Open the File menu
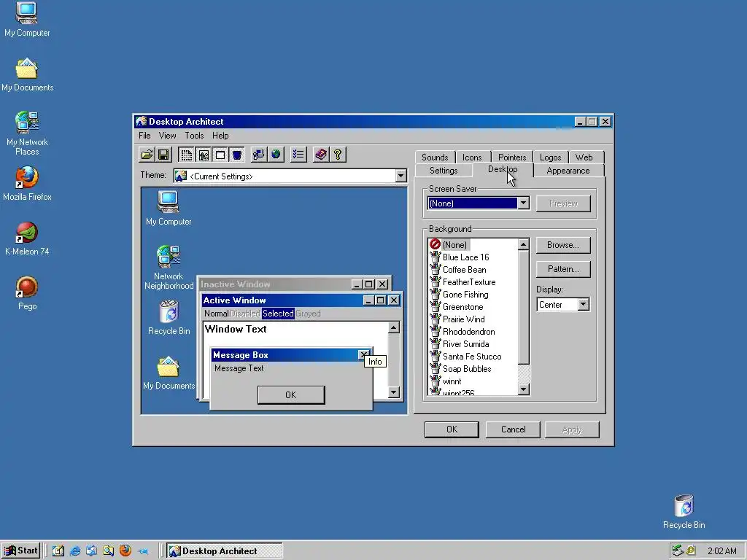This screenshot has height=560, width=747. point(144,136)
